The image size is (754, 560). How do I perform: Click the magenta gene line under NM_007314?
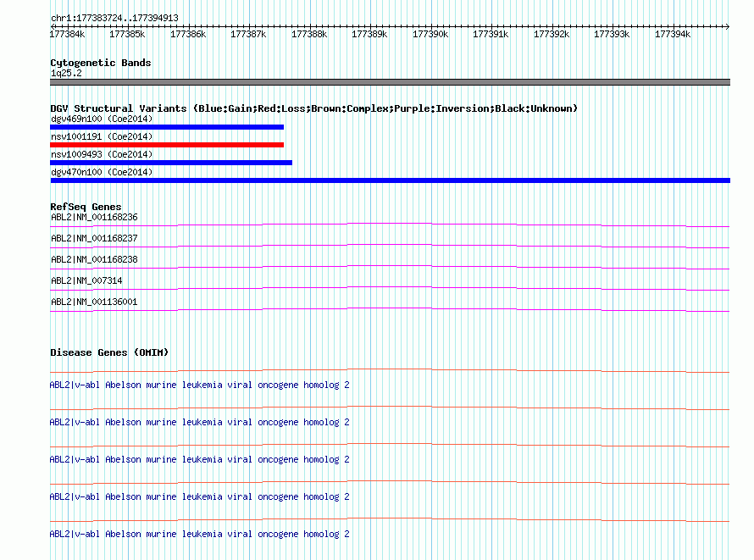390,288
